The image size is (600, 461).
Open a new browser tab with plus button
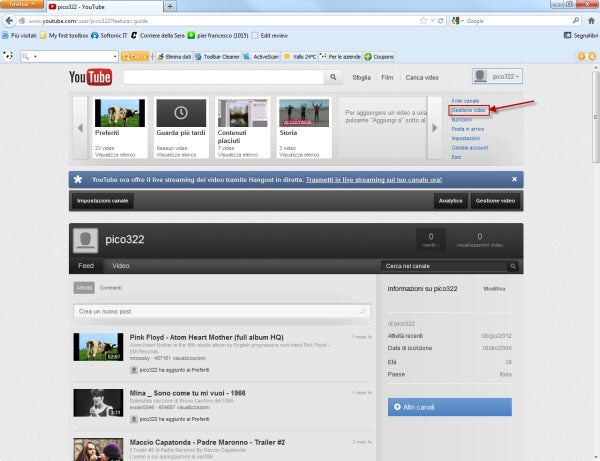170,7
